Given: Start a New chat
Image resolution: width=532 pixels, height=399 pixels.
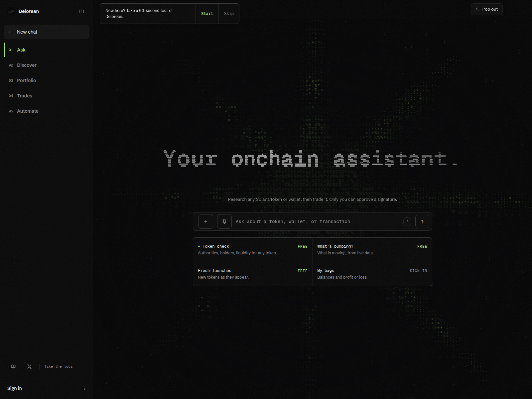Looking at the screenshot, I should pos(46,32).
